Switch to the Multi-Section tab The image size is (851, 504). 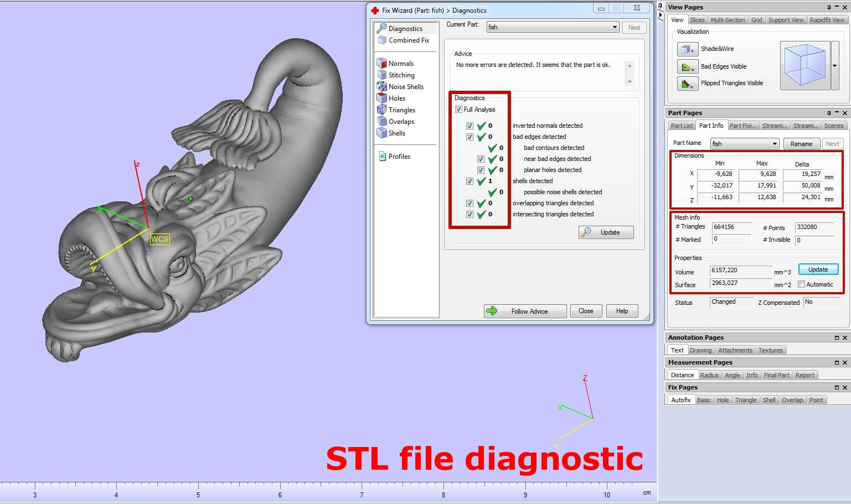(x=728, y=20)
